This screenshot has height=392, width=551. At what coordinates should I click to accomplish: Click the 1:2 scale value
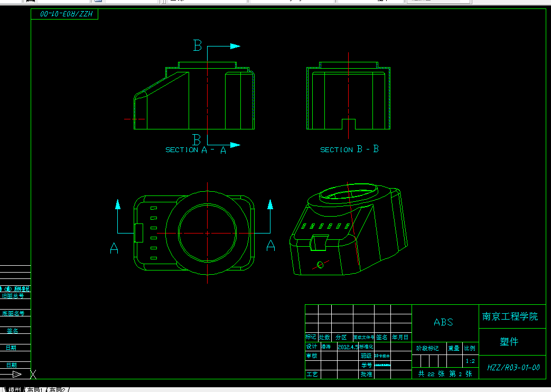pos(470,361)
